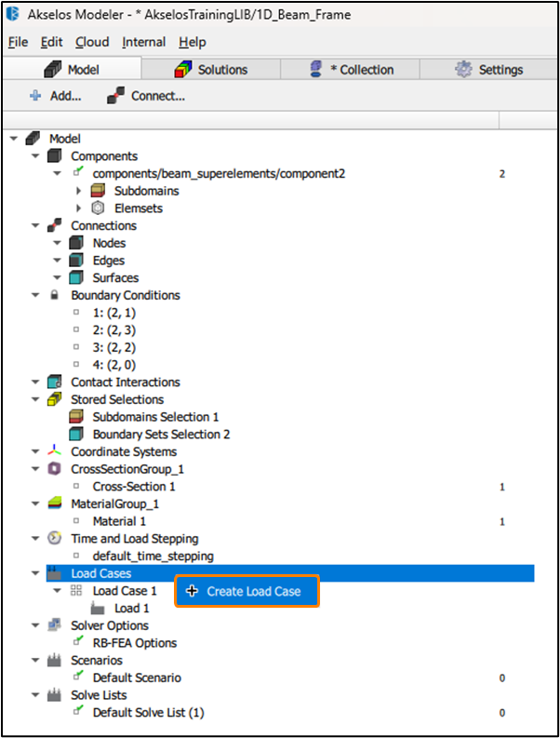560x738 pixels.
Task: Select the Cross-Section 1 item
Action: pyautogui.click(x=134, y=486)
